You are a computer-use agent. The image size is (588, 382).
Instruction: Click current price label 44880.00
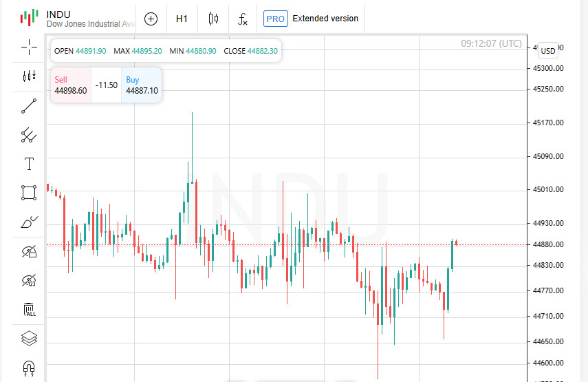click(548, 244)
